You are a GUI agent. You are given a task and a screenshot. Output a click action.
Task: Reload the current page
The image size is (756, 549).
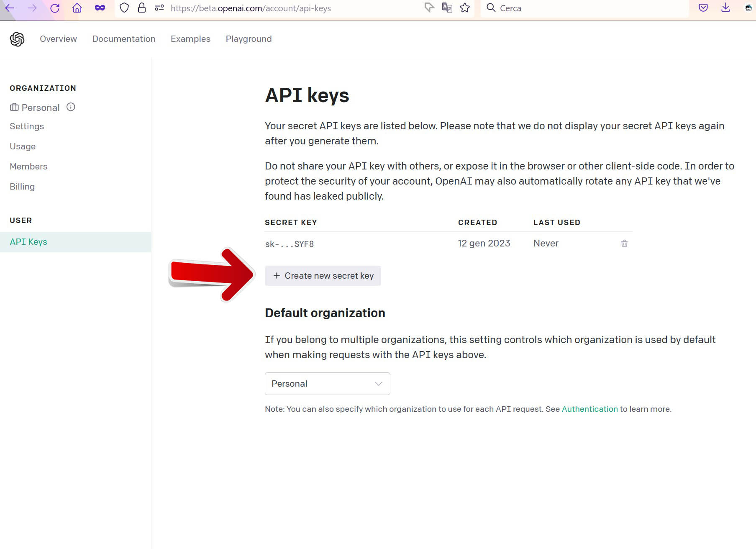point(55,8)
